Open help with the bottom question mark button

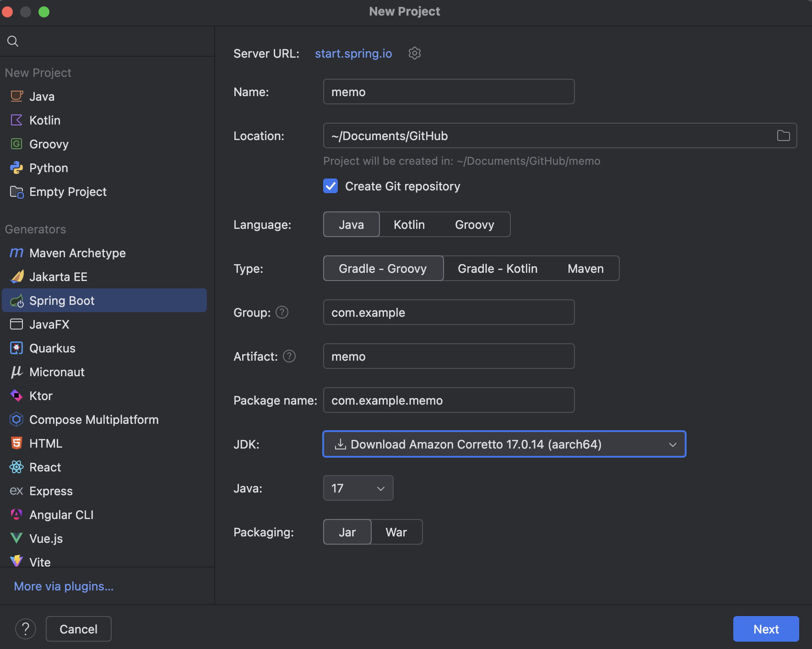tap(26, 629)
